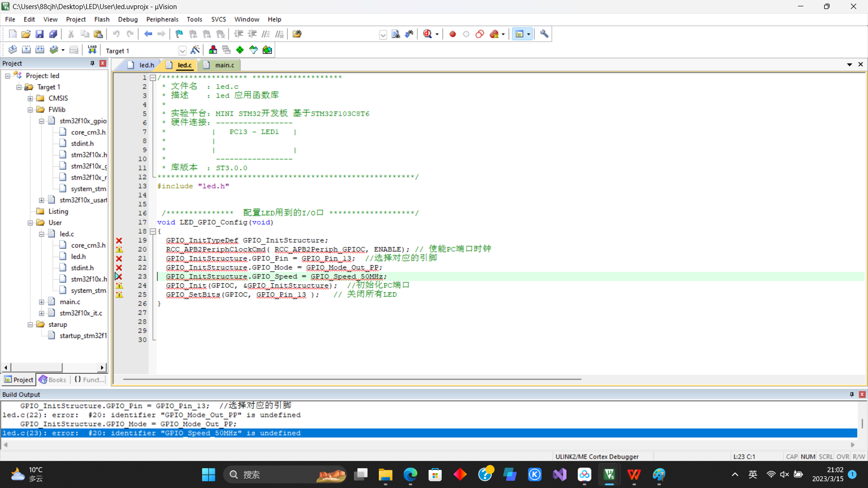
Task: Switch to main.c editor tab
Action: tap(220, 65)
